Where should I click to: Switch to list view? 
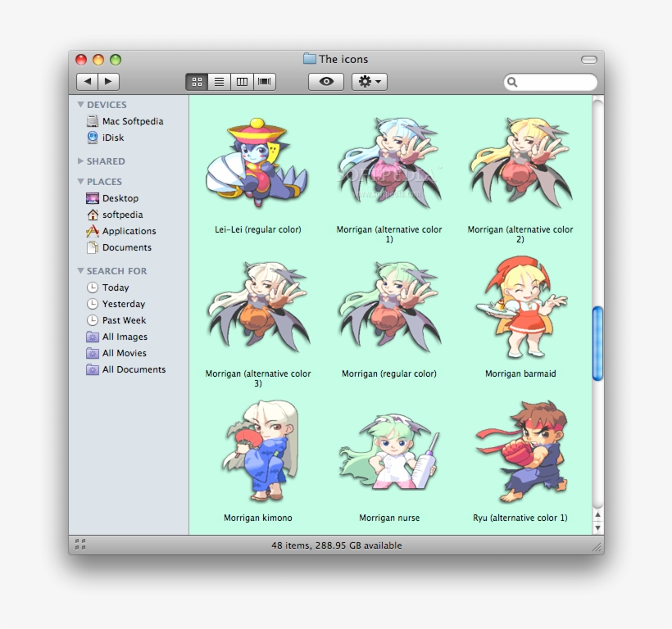click(219, 81)
